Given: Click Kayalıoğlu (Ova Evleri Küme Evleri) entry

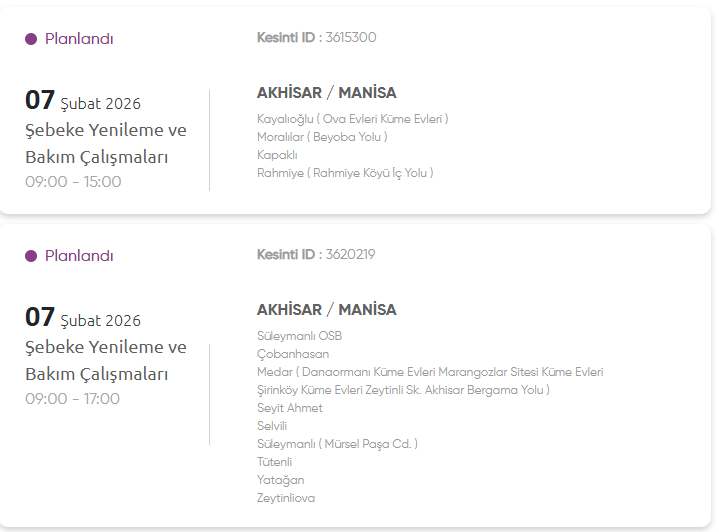Looking at the screenshot, I should tap(352, 119).
